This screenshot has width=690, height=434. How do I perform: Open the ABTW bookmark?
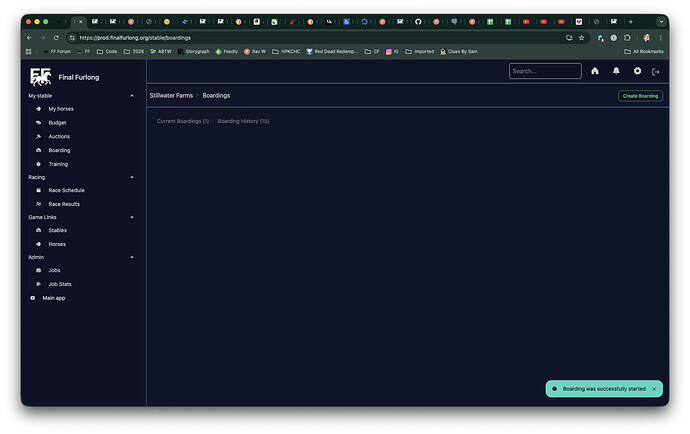pos(161,51)
